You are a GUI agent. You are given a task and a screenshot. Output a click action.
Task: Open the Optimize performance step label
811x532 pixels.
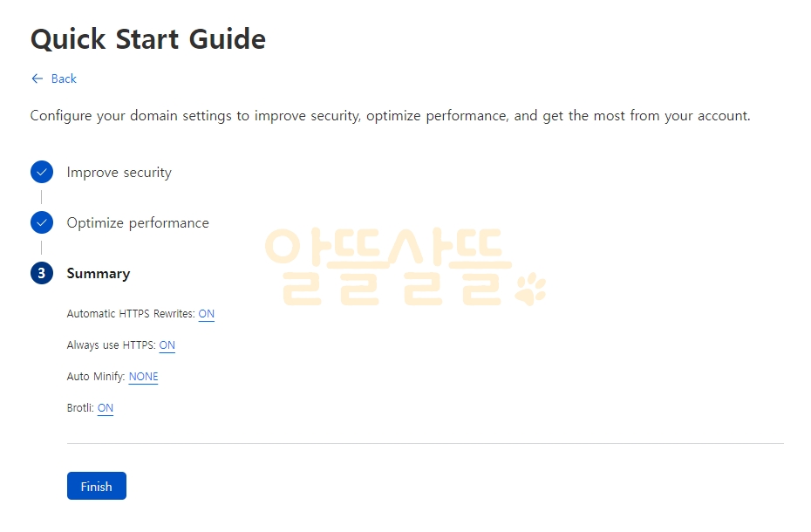pyautogui.click(x=138, y=223)
